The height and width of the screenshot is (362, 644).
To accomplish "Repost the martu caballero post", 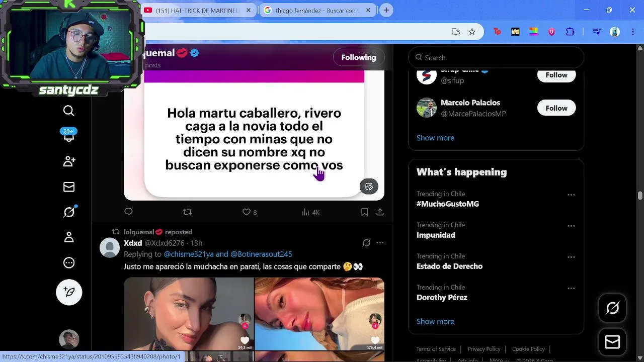I will (188, 212).
